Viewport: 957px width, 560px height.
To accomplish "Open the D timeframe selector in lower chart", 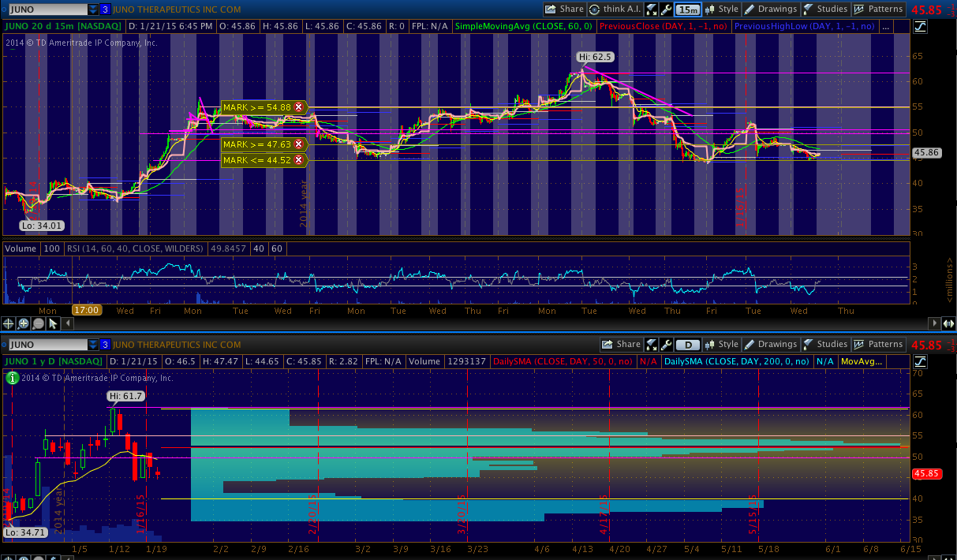I will coord(688,345).
